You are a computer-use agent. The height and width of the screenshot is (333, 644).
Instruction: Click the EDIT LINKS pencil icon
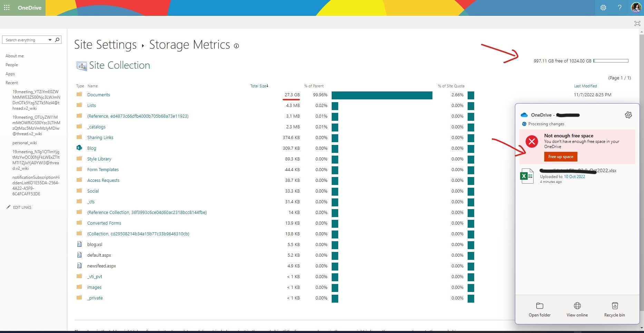(x=8, y=207)
